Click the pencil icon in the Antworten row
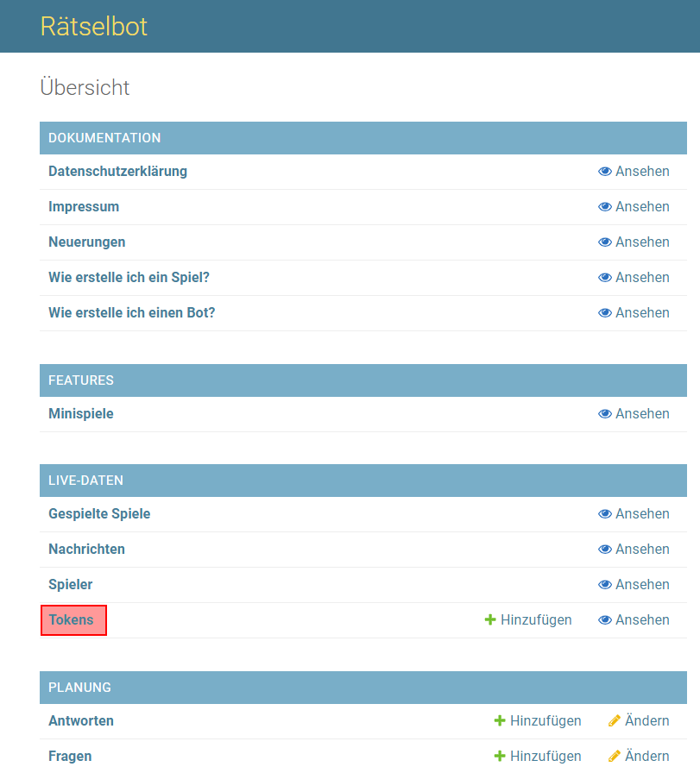This screenshot has width=700, height=773. [615, 721]
